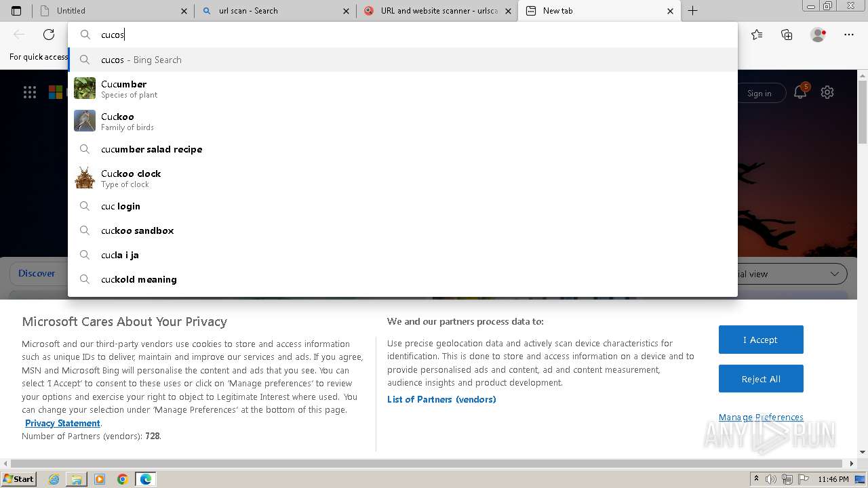Click the network tray icon

coord(787,479)
